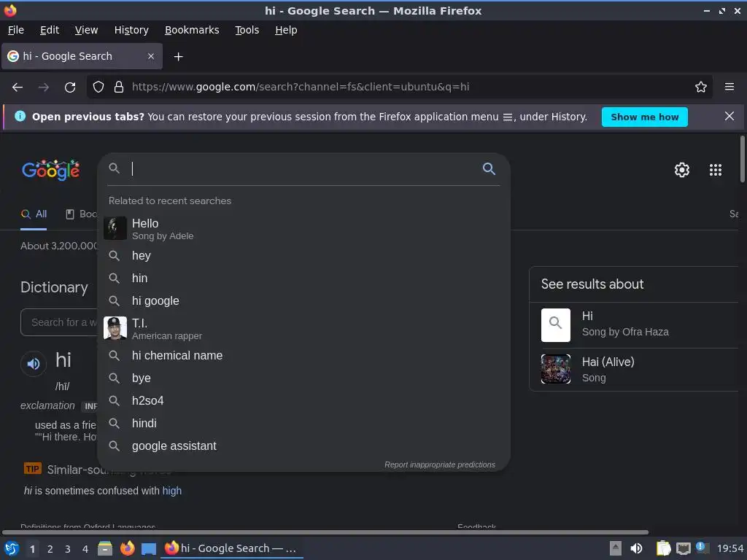Open the Bookmarks menu
The image size is (747, 560).
click(192, 30)
